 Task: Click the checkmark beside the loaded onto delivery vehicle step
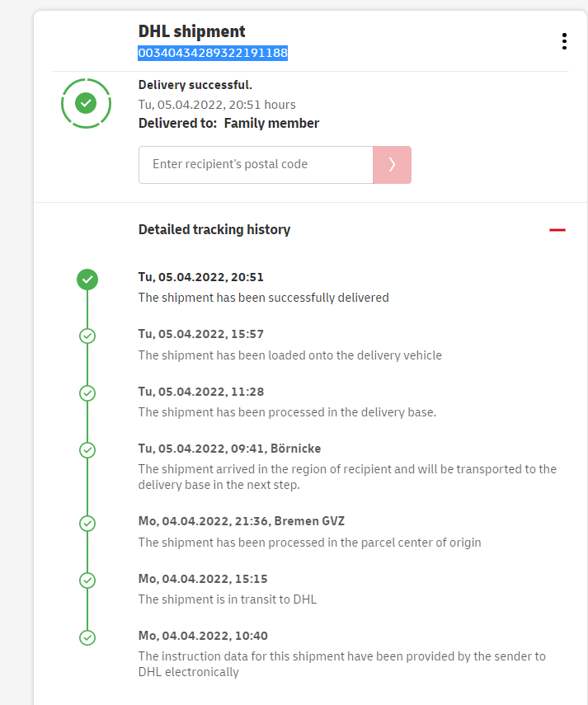click(87, 336)
